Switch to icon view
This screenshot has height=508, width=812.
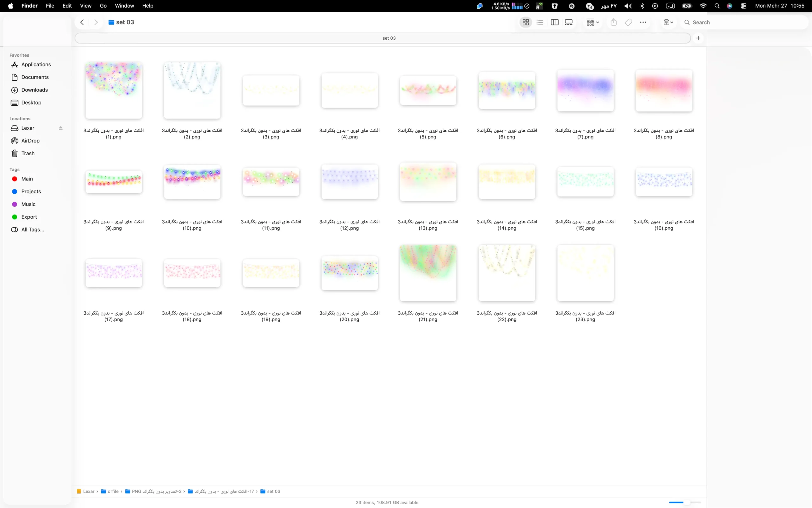(526, 22)
